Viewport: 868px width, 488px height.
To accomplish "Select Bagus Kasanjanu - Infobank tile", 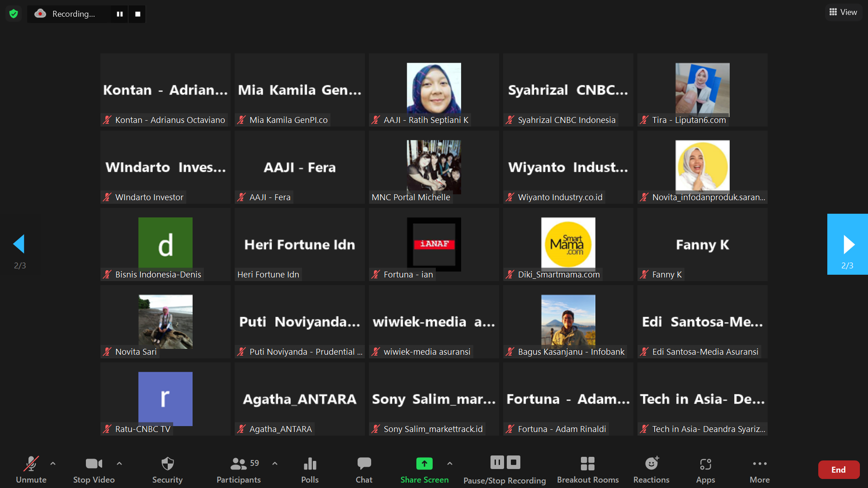I will [568, 322].
